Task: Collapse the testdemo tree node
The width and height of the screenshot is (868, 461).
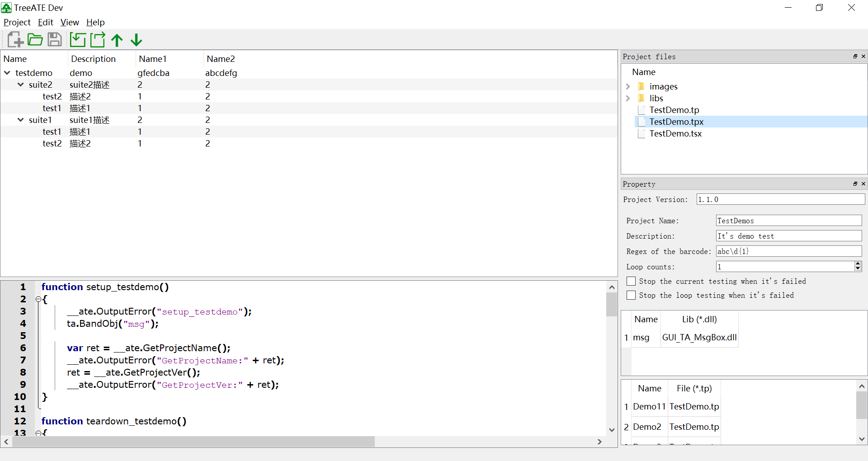Action: (7, 73)
